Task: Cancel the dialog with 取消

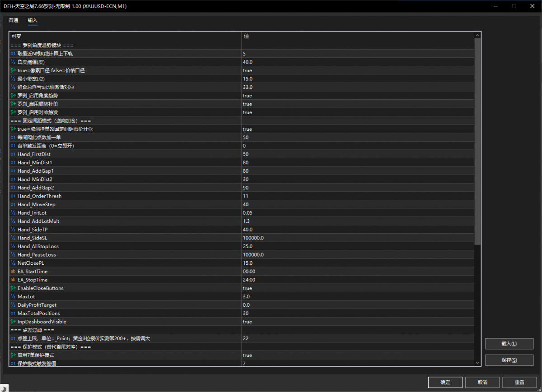Action: pos(482,382)
